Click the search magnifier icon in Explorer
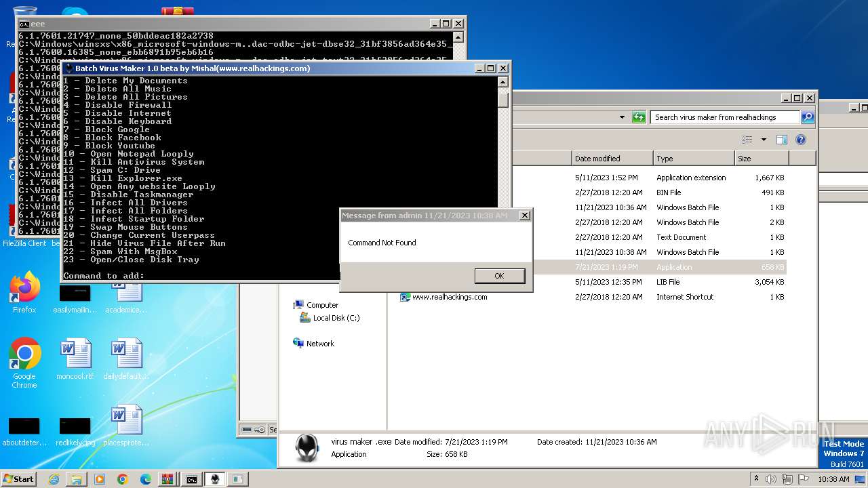Screen dimensions: 868x488 (807, 117)
